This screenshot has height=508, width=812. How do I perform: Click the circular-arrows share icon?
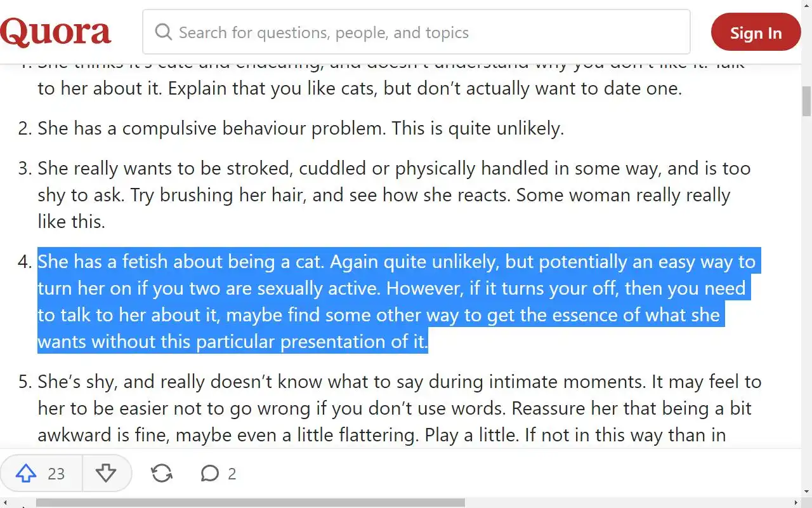162,473
